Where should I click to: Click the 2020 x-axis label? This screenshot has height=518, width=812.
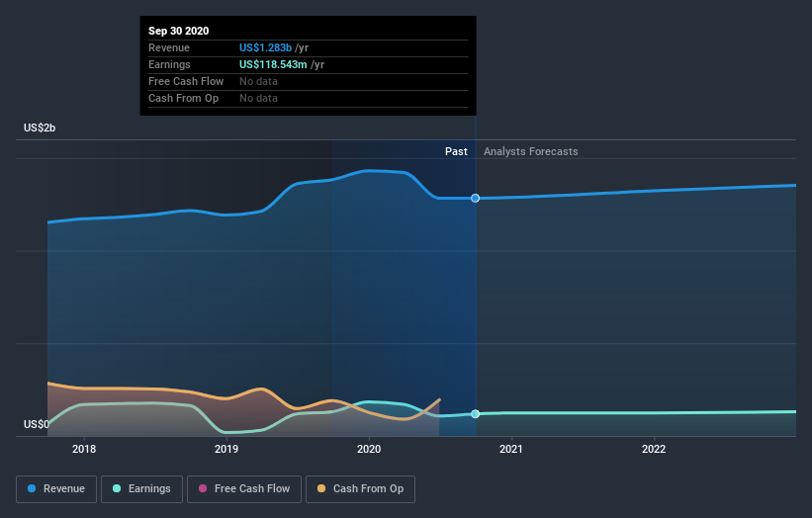(x=369, y=449)
